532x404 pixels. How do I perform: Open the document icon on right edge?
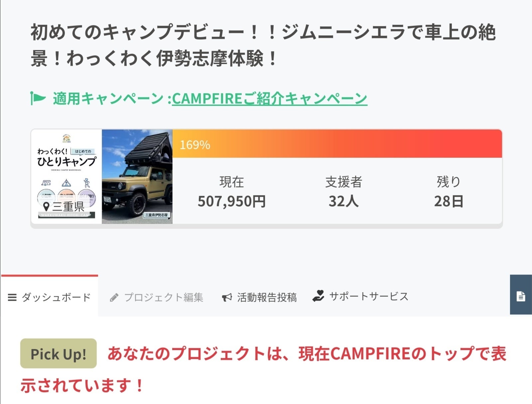tap(521, 296)
